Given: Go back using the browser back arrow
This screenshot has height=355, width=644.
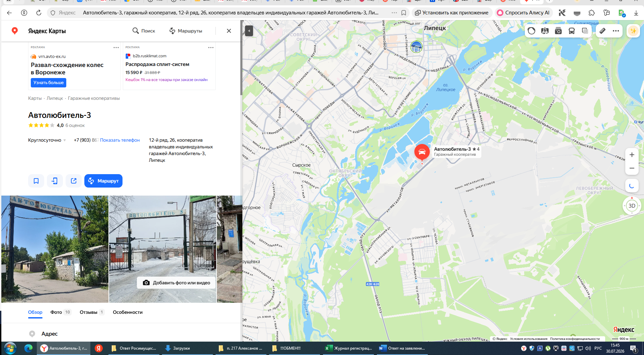Looking at the screenshot, I should tap(9, 13).
